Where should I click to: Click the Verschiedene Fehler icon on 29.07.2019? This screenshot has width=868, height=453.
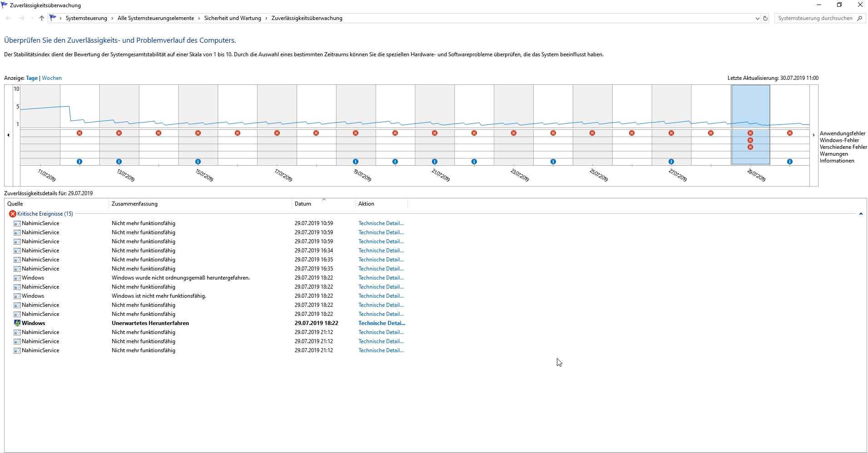[x=750, y=147]
